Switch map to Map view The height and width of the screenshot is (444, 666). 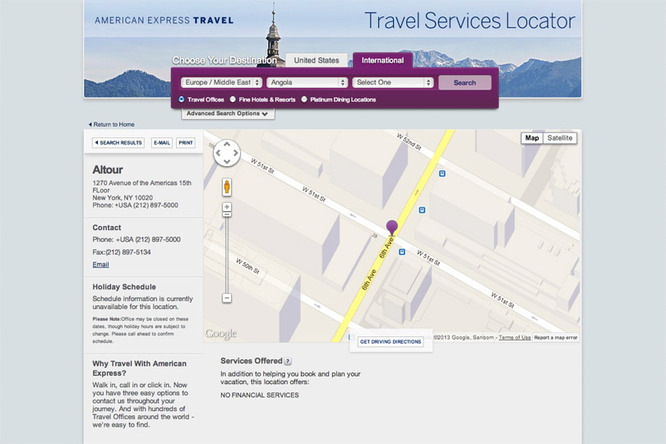coord(532,138)
